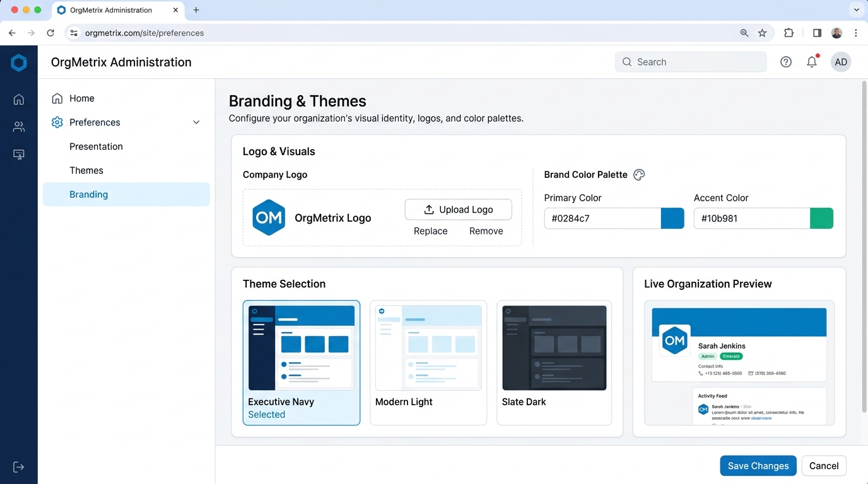Click the Replace logo link
868x484 pixels.
[431, 231]
